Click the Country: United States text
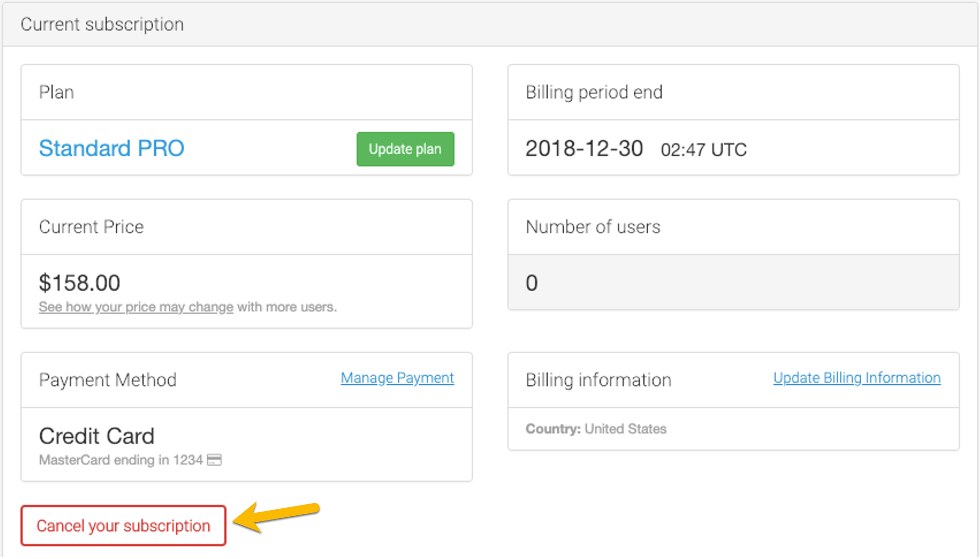Viewport: 980px width, 559px height. pyautogui.click(x=596, y=428)
